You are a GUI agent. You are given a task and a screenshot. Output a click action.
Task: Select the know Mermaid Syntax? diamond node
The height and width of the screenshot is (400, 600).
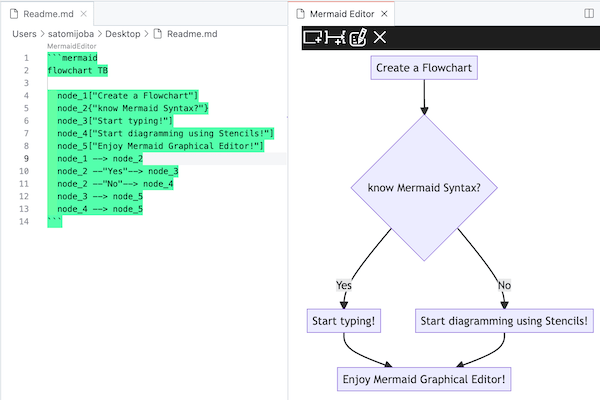coord(424,188)
